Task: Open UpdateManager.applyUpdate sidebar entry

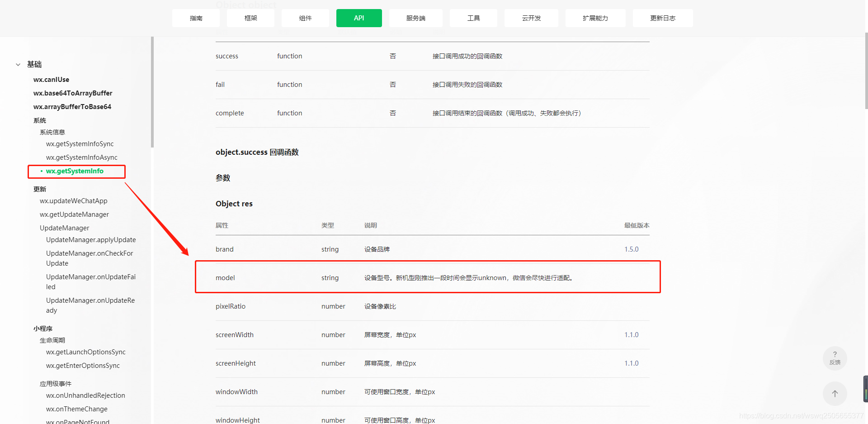Action: tap(91, 240)
